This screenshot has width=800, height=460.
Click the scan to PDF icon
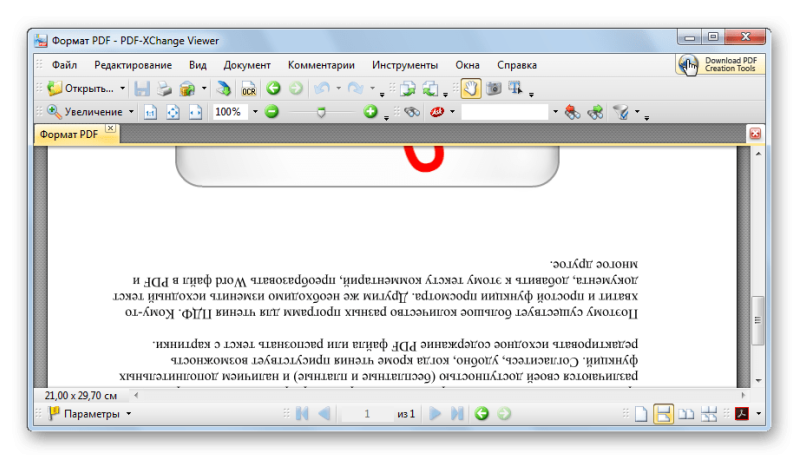[x=223, y=89]
